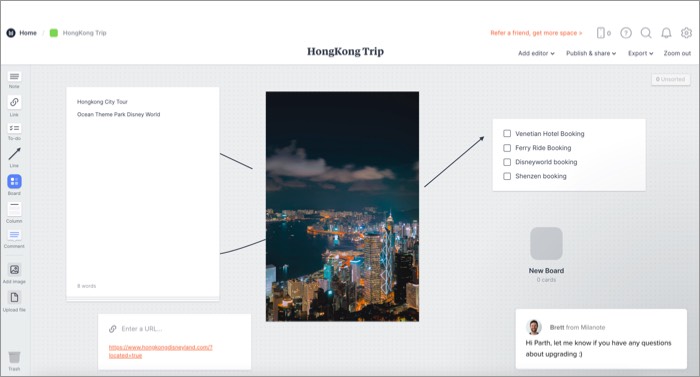Image resolution: width=700 pixels, height=377 pixels.
Task: Click link icon beside Enter a URL
Action: tap(112, 329)
